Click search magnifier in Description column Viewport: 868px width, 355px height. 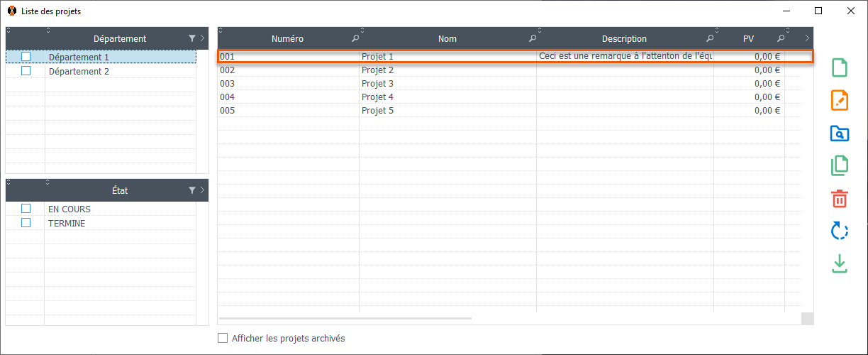710,39
